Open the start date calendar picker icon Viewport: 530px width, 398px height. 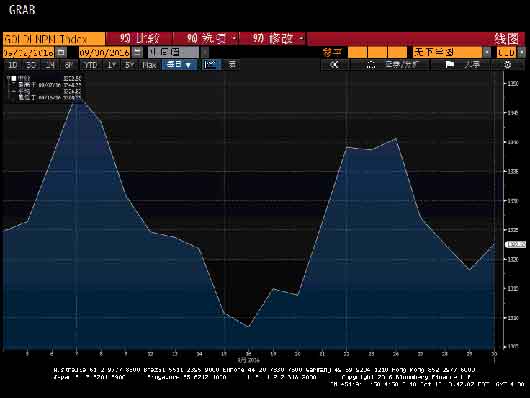point(61,52)
